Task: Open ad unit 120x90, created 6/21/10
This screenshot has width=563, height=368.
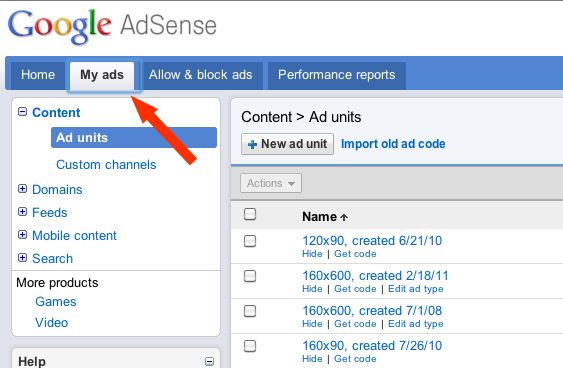Action: pos(372,241)
